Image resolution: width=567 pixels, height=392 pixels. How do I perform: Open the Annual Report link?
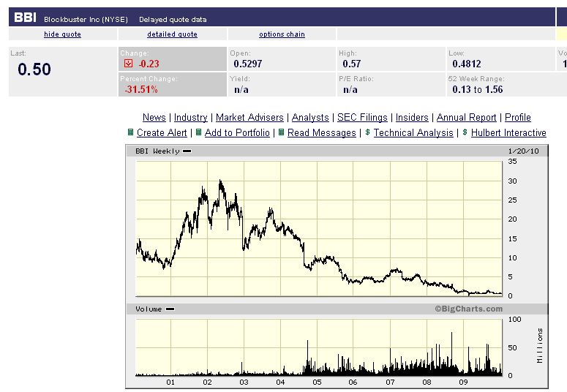click(467, 118)
